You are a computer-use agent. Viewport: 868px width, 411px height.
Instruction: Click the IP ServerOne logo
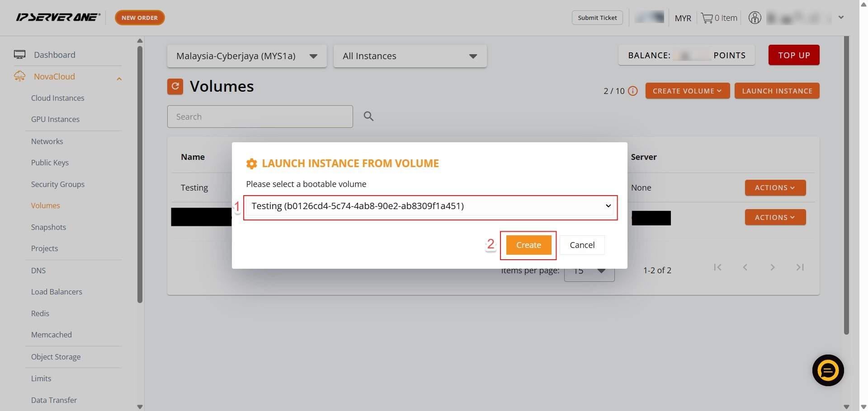pos(58,18)
